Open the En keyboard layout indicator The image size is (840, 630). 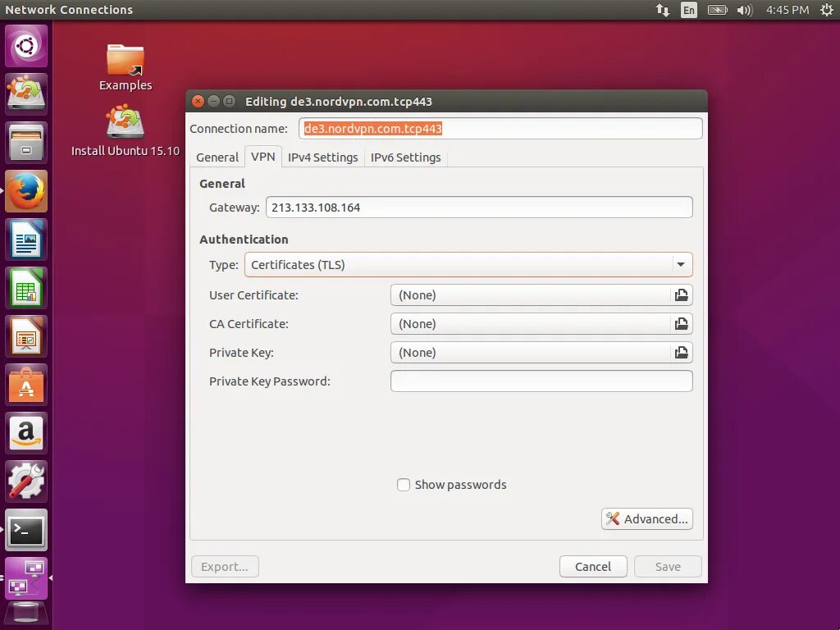tap(689, 10)
